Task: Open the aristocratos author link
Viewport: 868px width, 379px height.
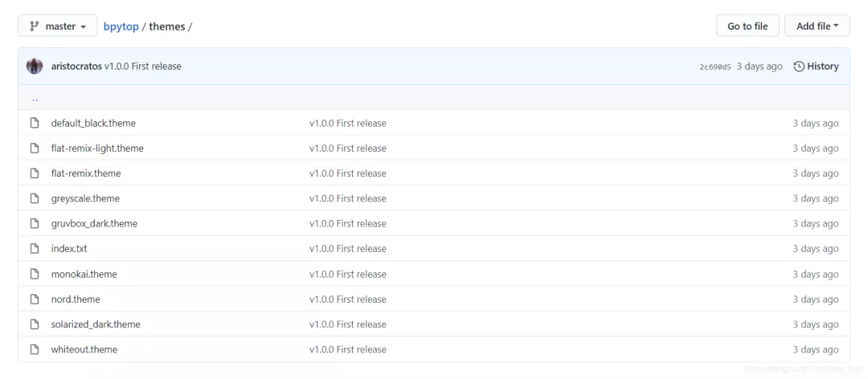Action: 76,67
